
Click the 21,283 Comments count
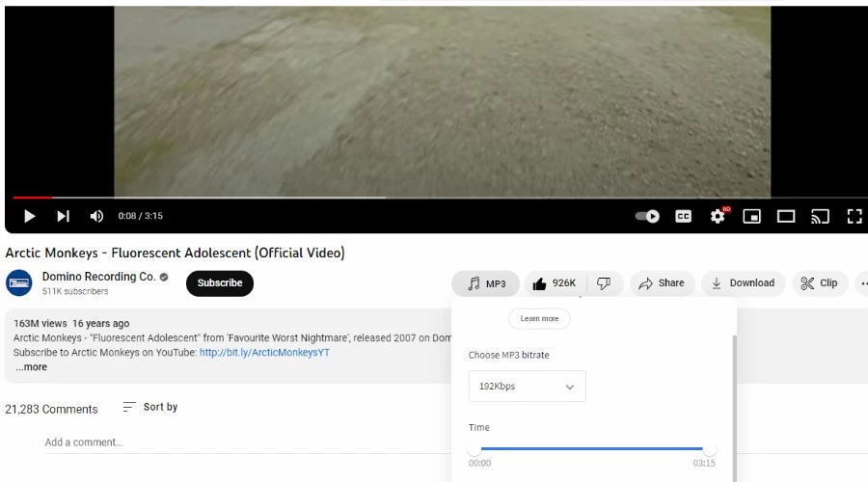tap(51, 409)
